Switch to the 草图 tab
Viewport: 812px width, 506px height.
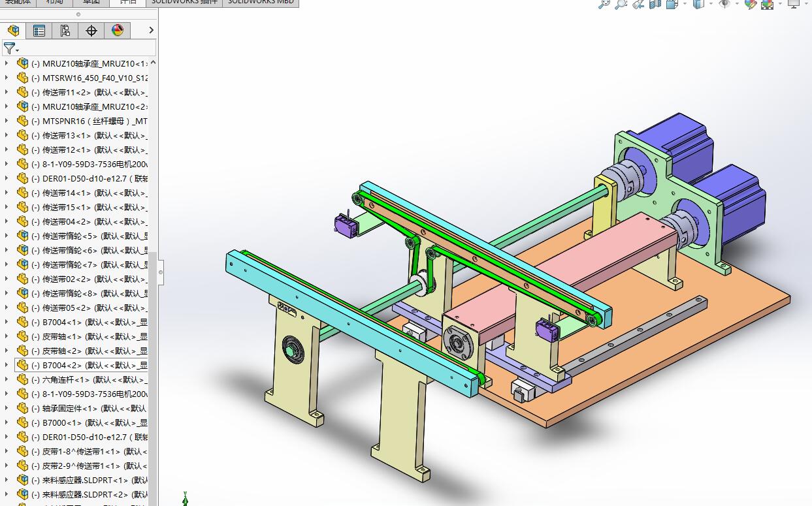click(x=91, y=3)
